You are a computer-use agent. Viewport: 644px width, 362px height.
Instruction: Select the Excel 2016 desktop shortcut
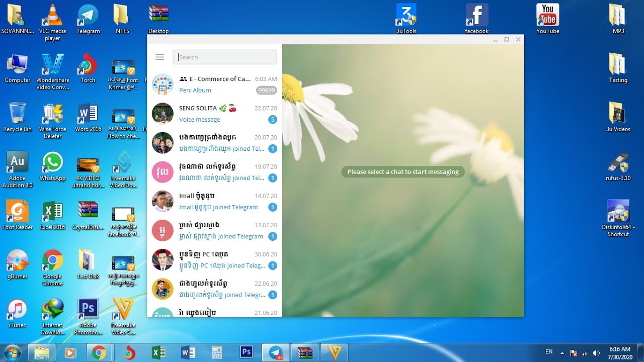pos(52,215)
